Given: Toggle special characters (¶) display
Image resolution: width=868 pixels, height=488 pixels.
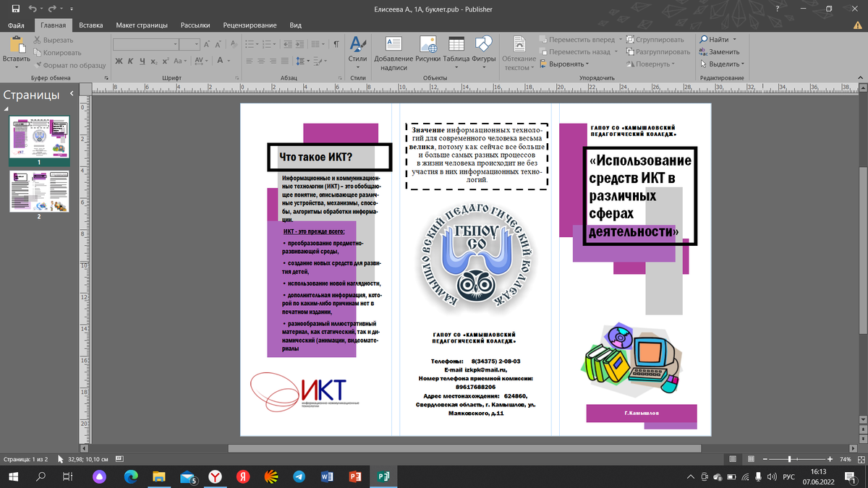Looking at the screenshot, I should [x=336, y=44].
